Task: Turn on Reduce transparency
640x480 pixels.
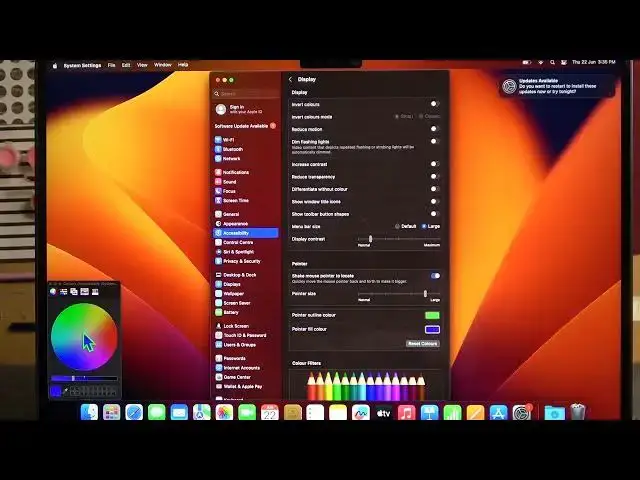Action: click(434, 177)
